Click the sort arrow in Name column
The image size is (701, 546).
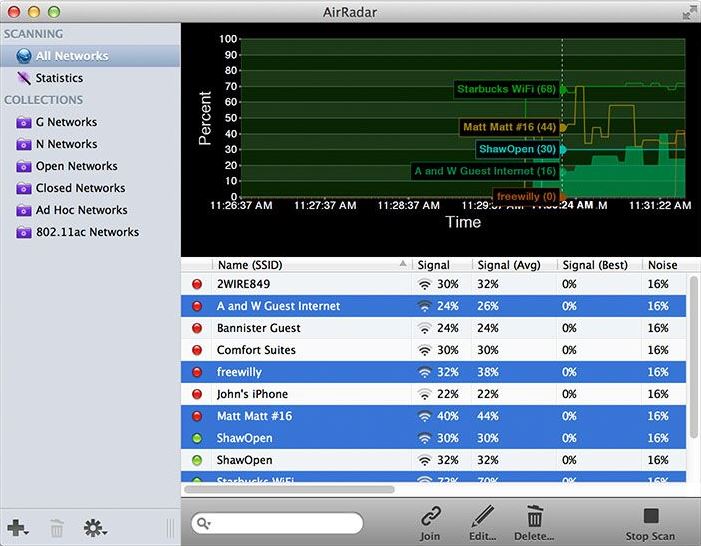point(403,263)
